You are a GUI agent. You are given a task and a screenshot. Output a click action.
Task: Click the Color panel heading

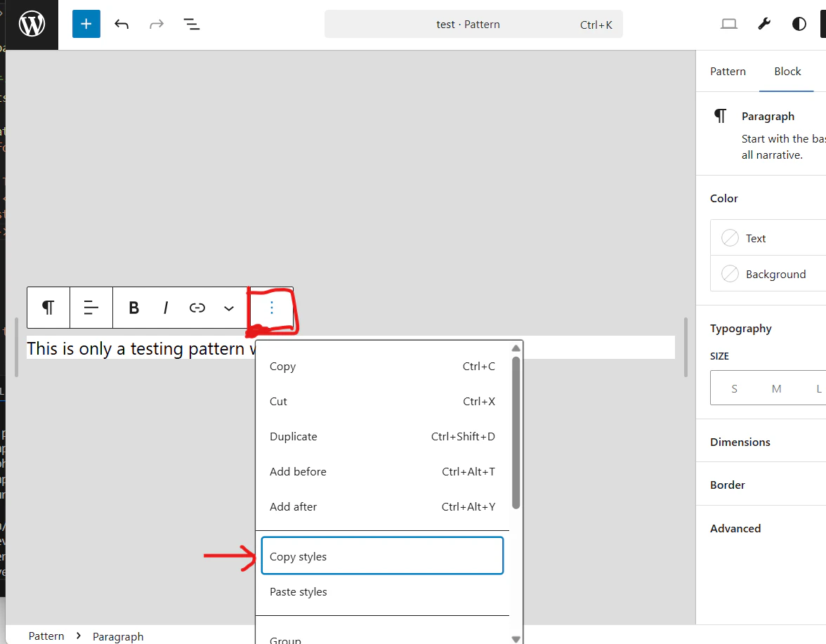723,199
